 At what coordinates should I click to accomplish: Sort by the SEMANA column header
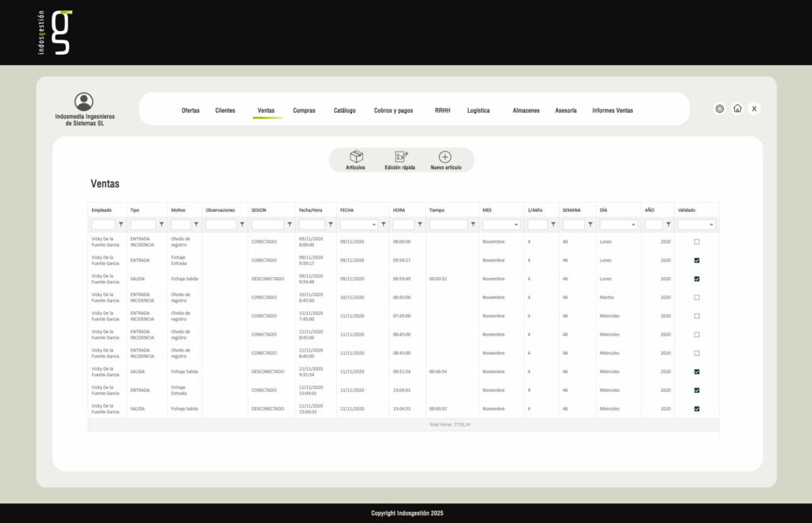pos(571,210)
